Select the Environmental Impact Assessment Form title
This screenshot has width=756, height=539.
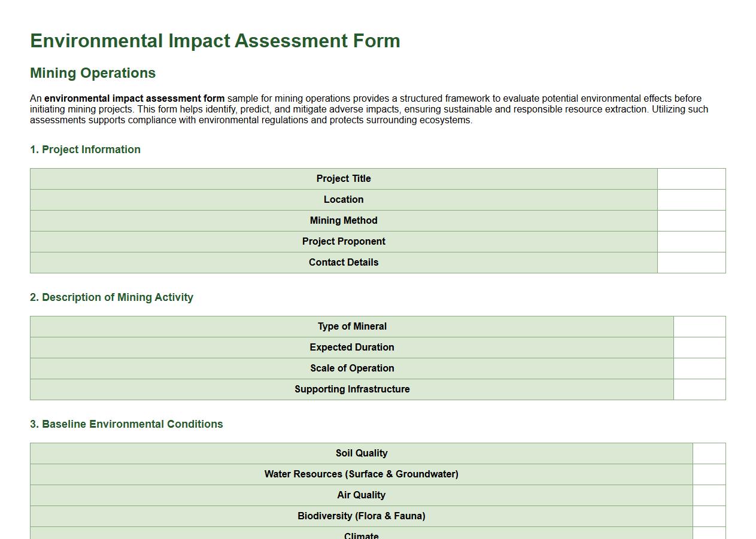coord(215,41)
